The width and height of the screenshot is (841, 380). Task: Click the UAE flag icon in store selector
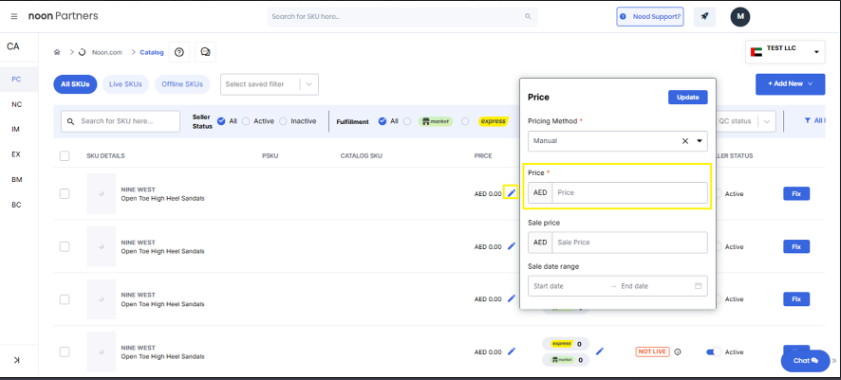point(756,52)
